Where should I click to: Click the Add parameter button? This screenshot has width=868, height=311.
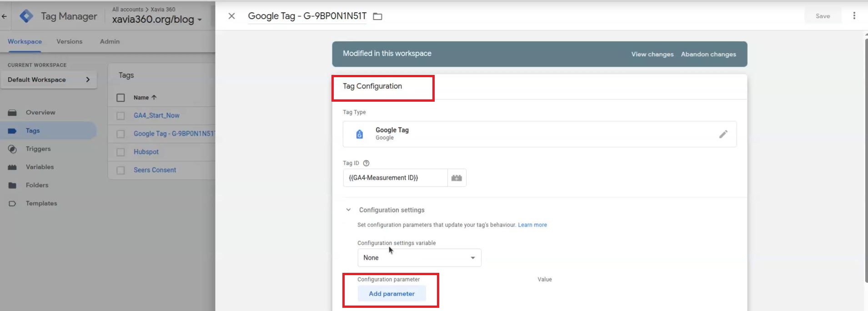tap(391, 294)
